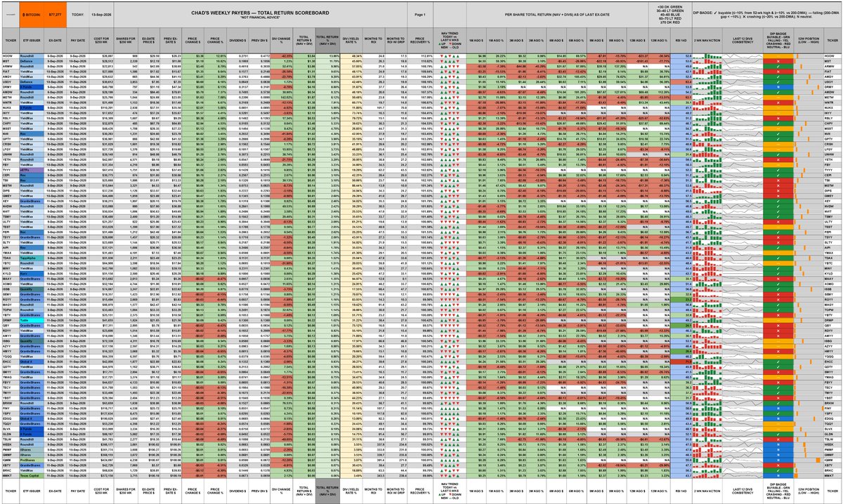843x504 pixels.
Task: Select TDAX's TappAlpha issuer cell
Action: (32, 258)
